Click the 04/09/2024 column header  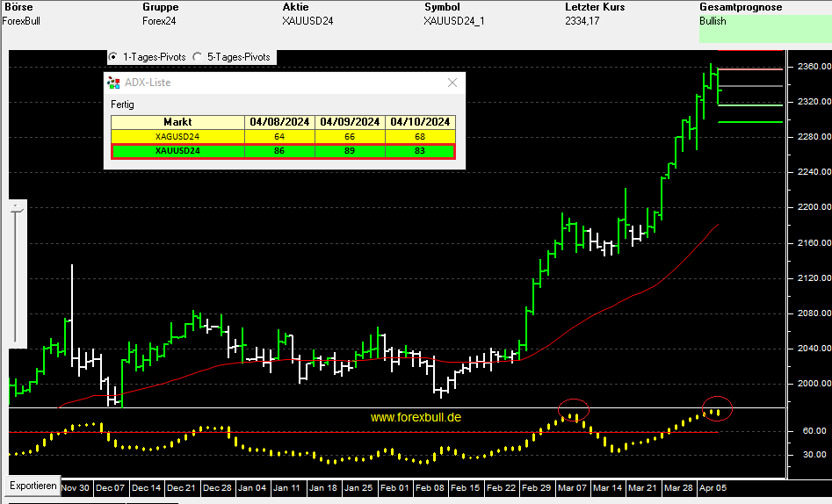pyautogui.click(x=350, y=122)
